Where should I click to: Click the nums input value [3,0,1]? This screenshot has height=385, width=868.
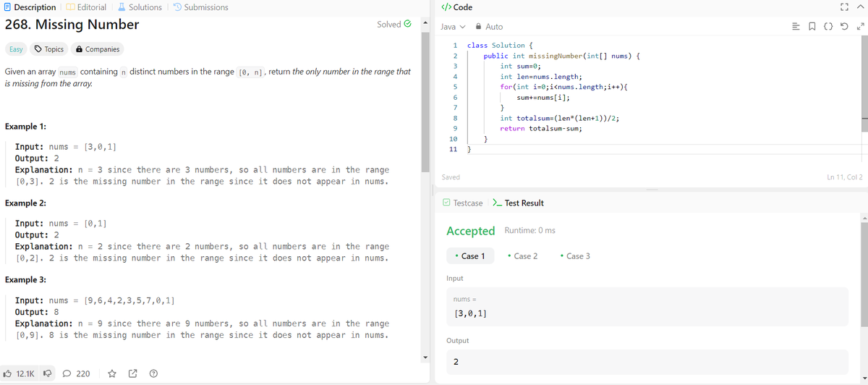click(469, 314)
